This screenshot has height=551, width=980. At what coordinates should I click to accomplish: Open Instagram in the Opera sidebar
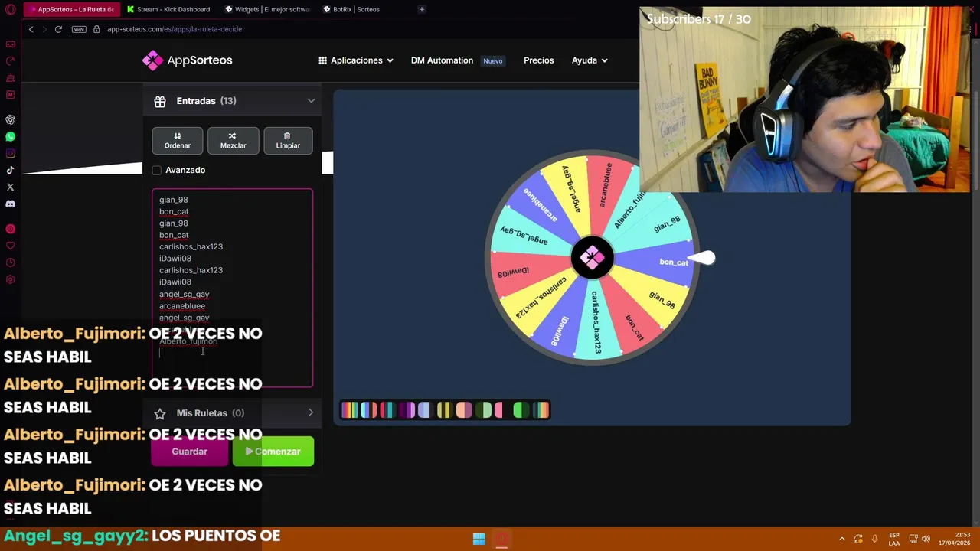[10, 153]
